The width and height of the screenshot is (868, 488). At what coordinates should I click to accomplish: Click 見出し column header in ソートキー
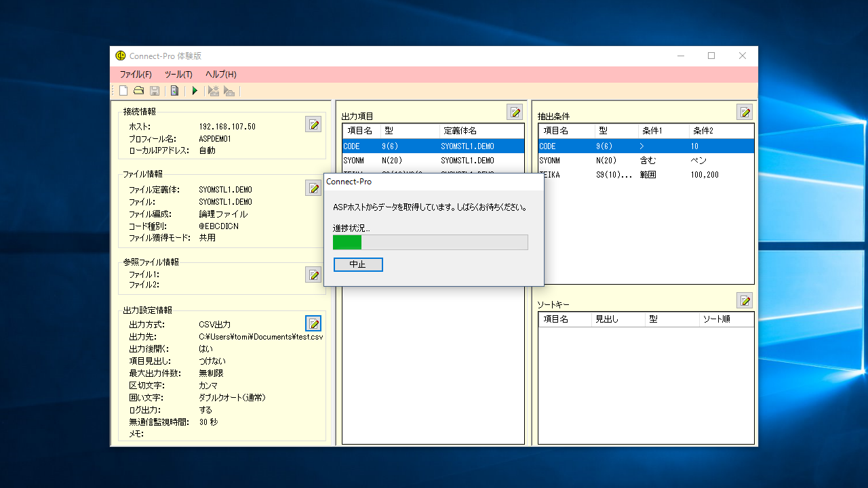pyautogui.click(x=618, y=319)
